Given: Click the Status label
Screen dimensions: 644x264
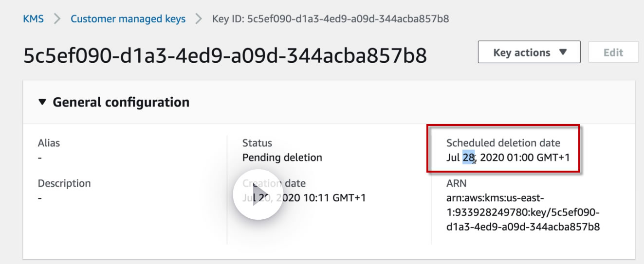Looking at the screenshot, I should pos(257,143).
